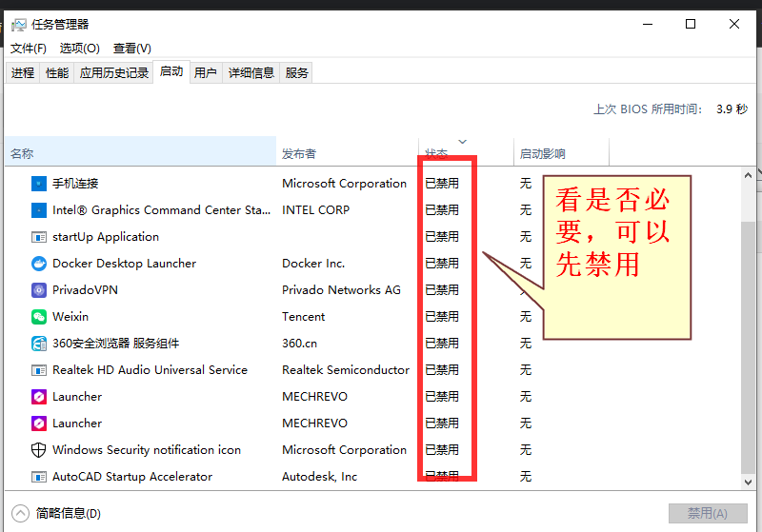762x532 pixels.
Task: Click 简略信息(D) label
Action: click(68, 514)
